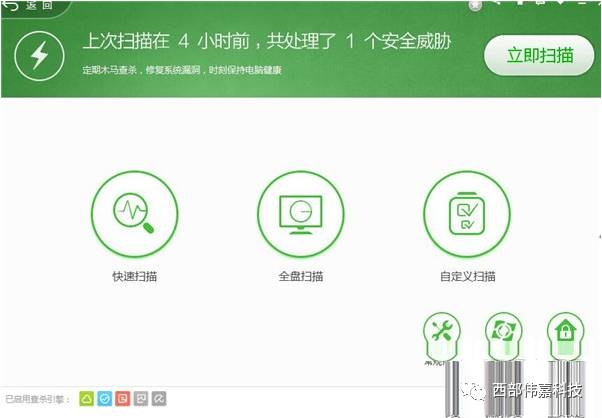Open the house with lock protection icon
This screenshot has height=418, width=602.
(566, 332)
